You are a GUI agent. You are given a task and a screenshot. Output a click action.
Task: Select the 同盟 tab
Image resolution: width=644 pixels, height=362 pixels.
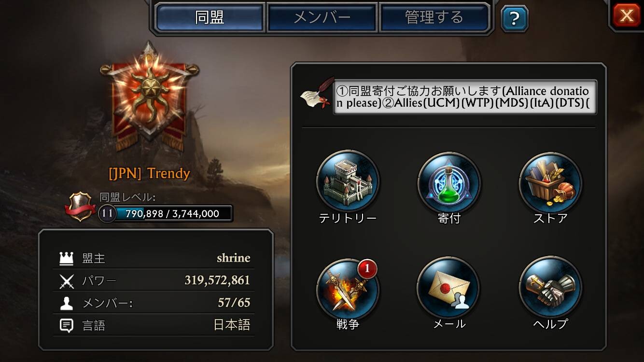tap(210, 17)
